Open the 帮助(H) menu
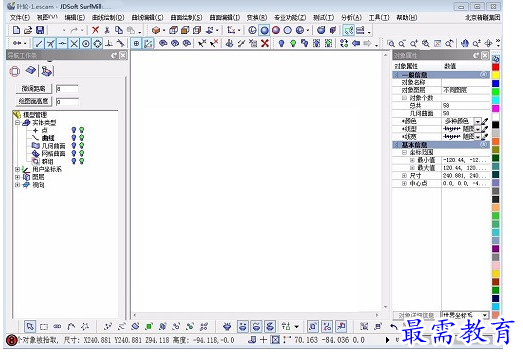This screenshot has width=523, height=363. click(x=407, y=17)
